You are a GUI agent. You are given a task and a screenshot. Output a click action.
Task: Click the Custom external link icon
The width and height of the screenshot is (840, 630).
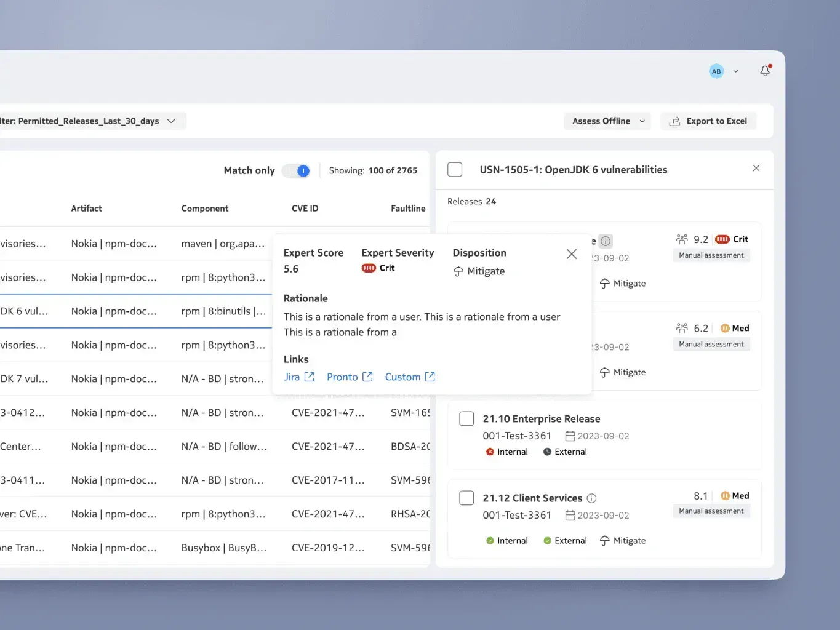coord(430,377)
